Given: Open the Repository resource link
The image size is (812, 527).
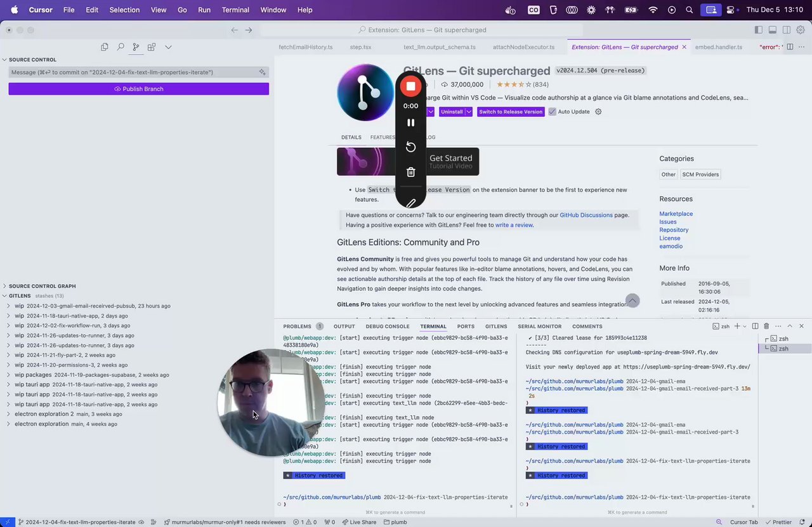Looking at the screenshot, I should coord(674,230).
